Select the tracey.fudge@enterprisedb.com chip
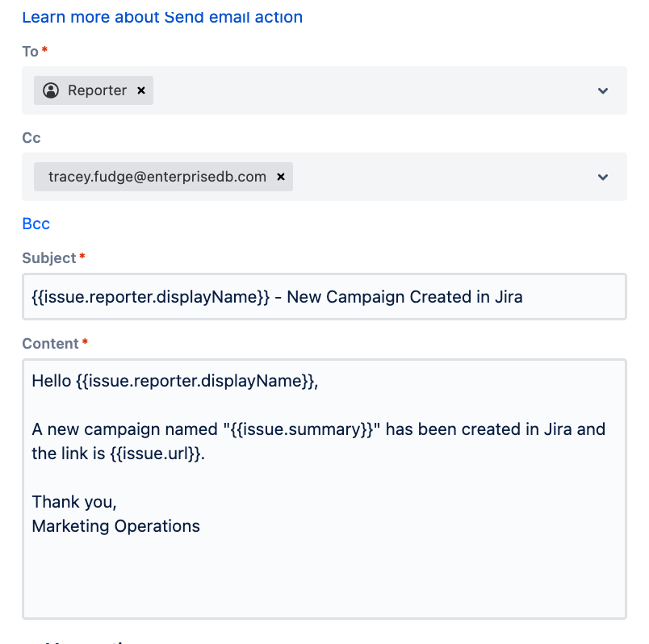Image resolution: width=649 pixels, height=644 pixels. [x=157, y=177]
